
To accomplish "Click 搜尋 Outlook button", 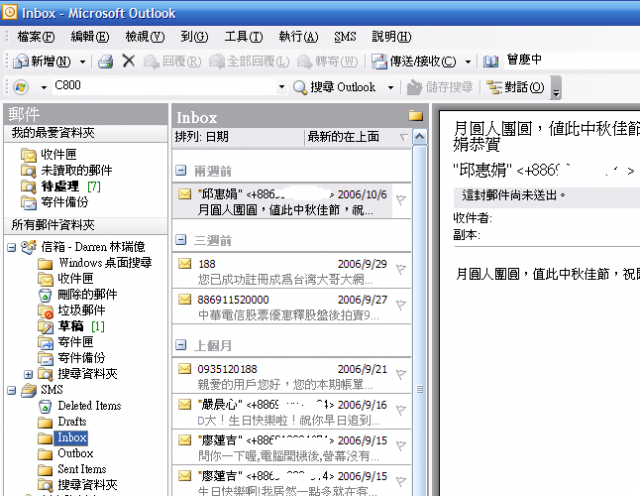I will [x=334, y=87].
